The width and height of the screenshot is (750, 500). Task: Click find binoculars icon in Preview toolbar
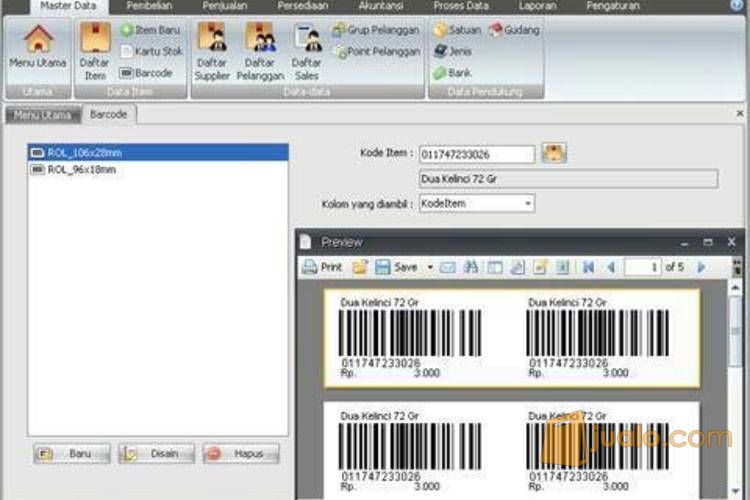[x=471, y=267]
